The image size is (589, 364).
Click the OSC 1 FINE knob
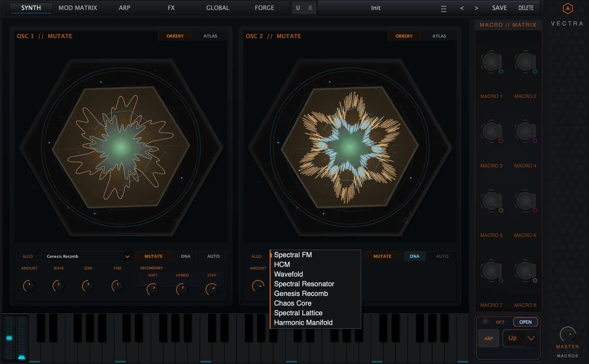[x=117, y=286]
